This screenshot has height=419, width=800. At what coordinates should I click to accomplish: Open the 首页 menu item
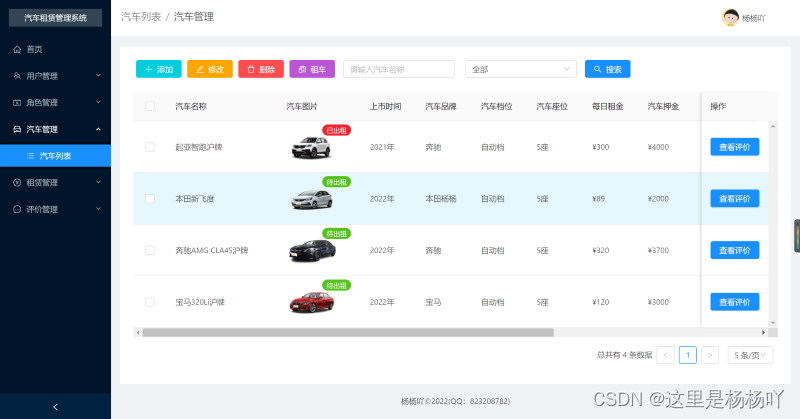click(55, 50)
